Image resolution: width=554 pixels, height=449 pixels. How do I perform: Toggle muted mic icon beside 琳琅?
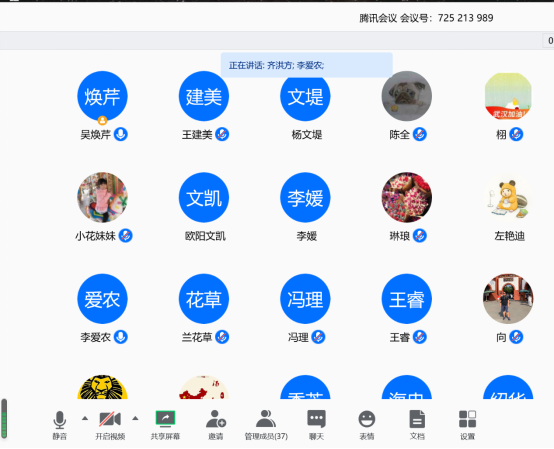[x=420, y=236]
